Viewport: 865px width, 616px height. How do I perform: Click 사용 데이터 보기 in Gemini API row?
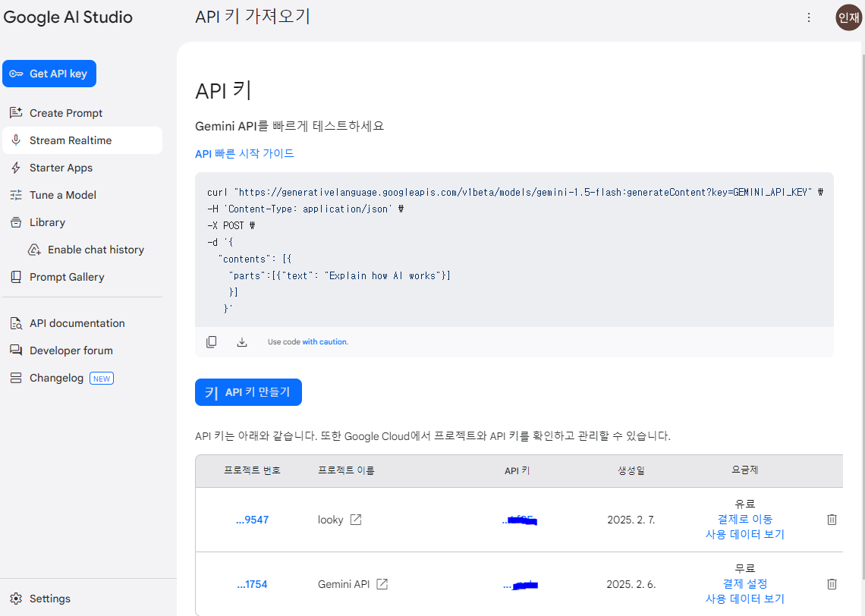[x=745, y=599]
